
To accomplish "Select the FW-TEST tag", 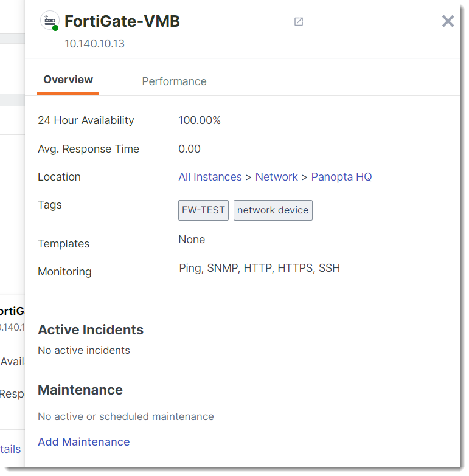I will pos(203,210).
